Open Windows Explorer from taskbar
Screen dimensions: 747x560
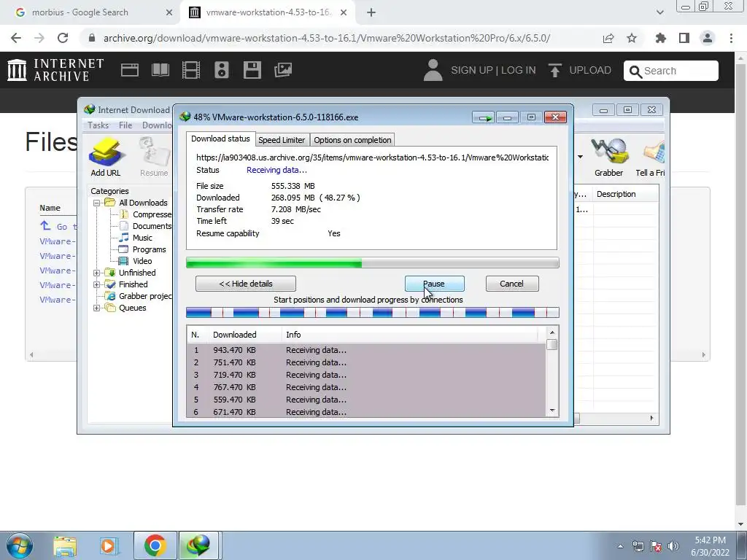(65, 545)
